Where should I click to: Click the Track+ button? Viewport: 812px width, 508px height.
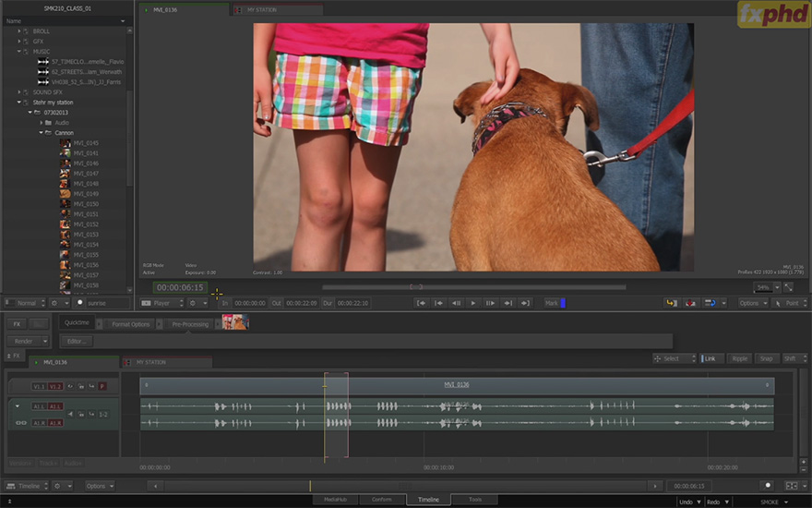coord(48,463)
